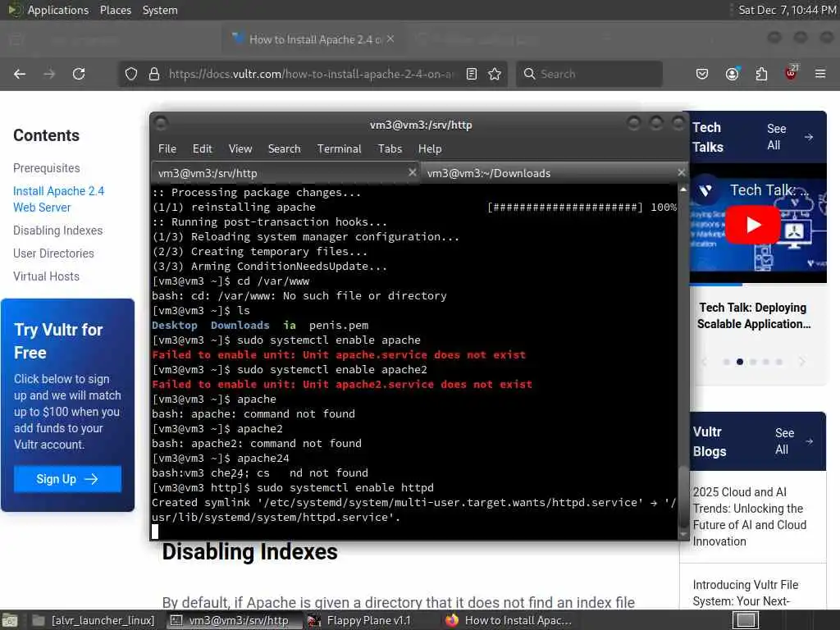The width and height of the screenshot is (840, 630).
Task: Open terminal File menu
Action: pos(167,149)
